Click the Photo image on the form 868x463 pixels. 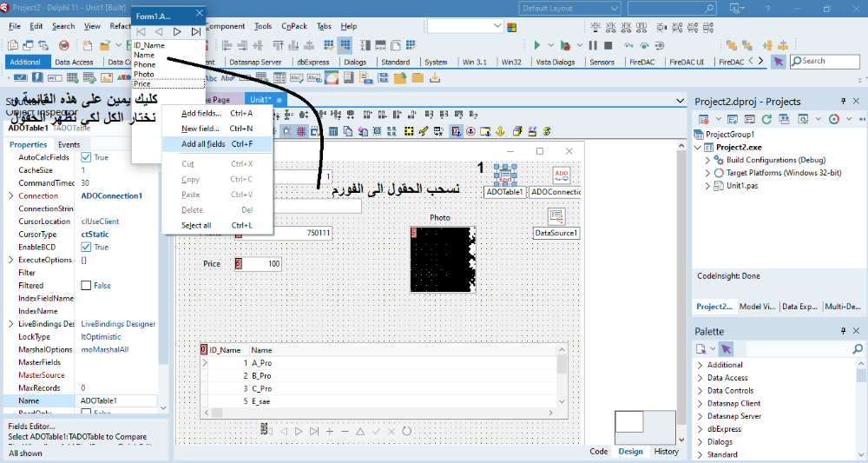[443, 259]
